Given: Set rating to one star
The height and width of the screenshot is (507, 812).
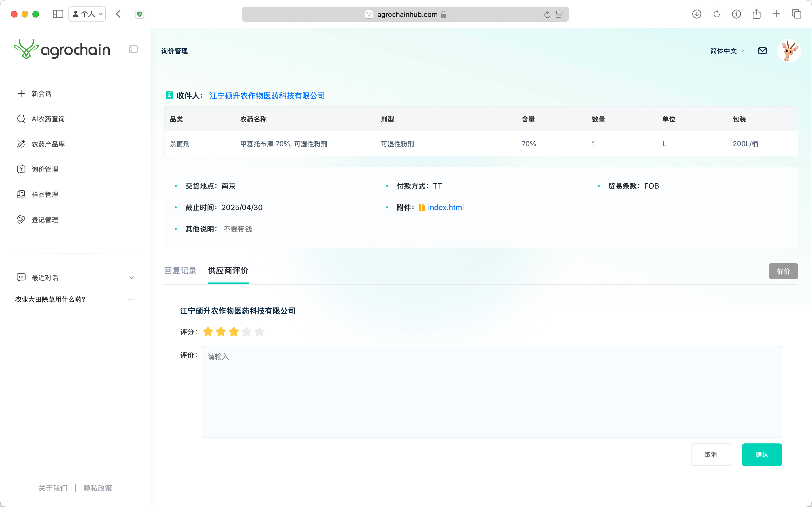Looking at the screenshot, I should 208,332.
